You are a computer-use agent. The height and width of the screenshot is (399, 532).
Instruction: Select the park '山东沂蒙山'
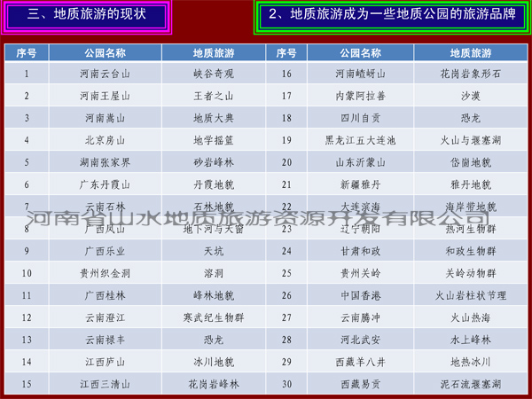pyautogui.click(x=360, y=162)
